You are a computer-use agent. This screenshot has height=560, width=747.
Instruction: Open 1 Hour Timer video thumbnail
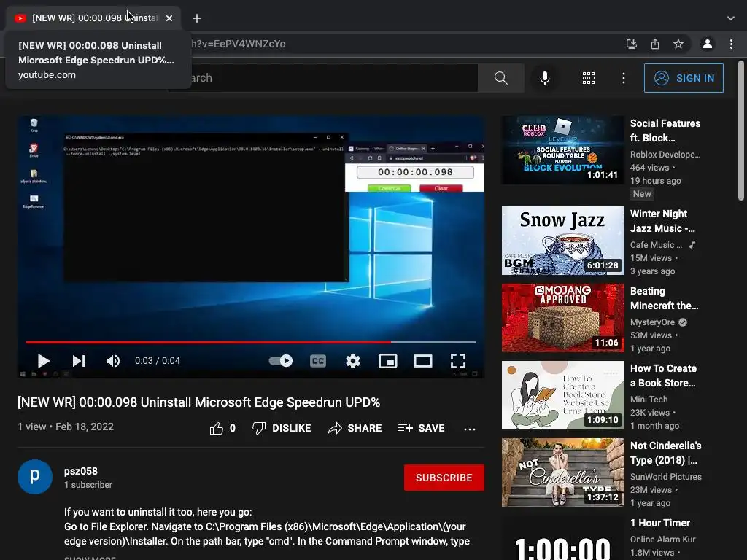(562, 538)
